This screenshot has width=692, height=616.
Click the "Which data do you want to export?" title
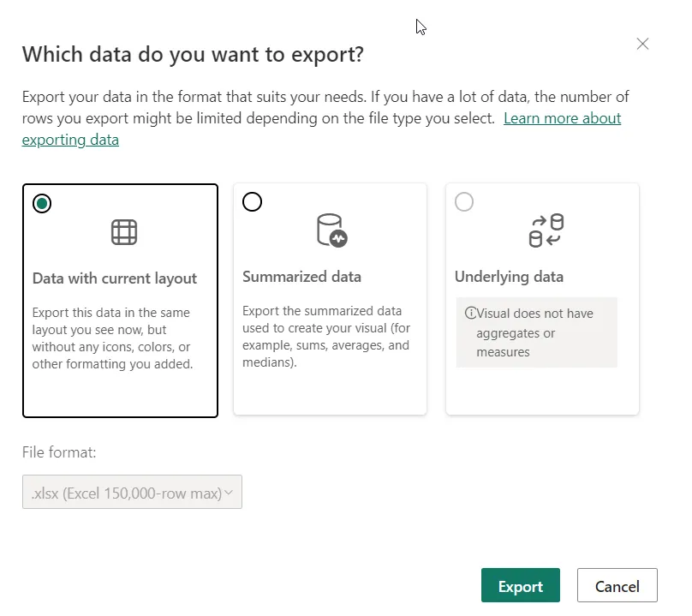(x=193, y=55)
